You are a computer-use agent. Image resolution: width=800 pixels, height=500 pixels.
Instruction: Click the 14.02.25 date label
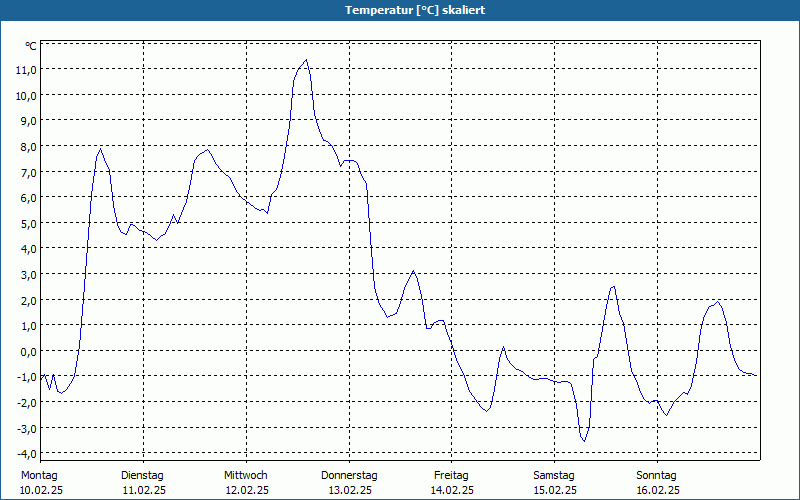point(453,491)
